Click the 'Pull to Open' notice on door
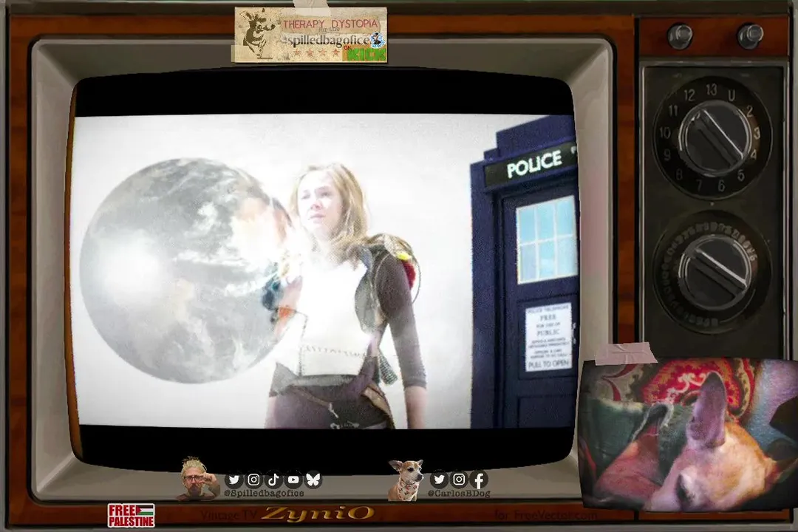798x532 pixels. coord(548,336)
